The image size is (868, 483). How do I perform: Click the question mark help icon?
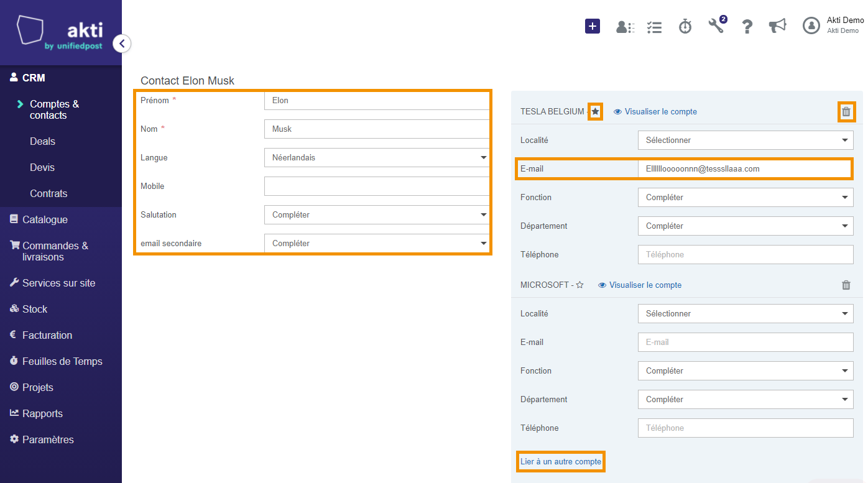(x=747, y=27)
